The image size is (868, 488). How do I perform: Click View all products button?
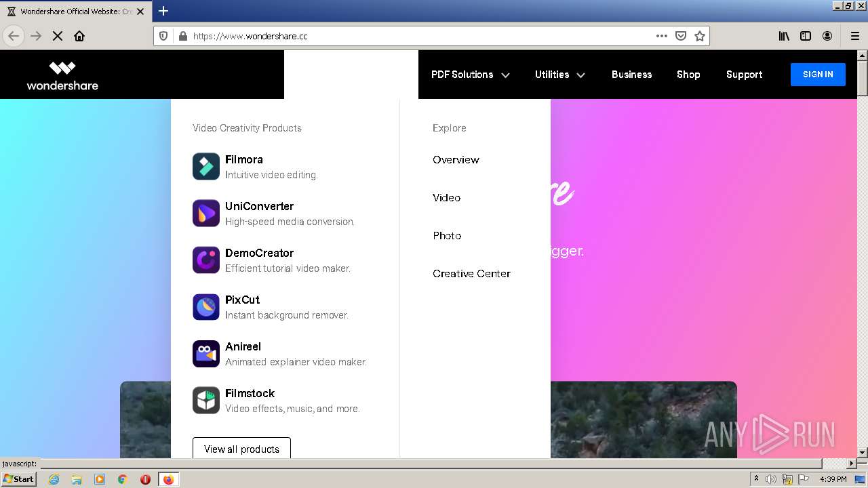(x=241, y=449)
